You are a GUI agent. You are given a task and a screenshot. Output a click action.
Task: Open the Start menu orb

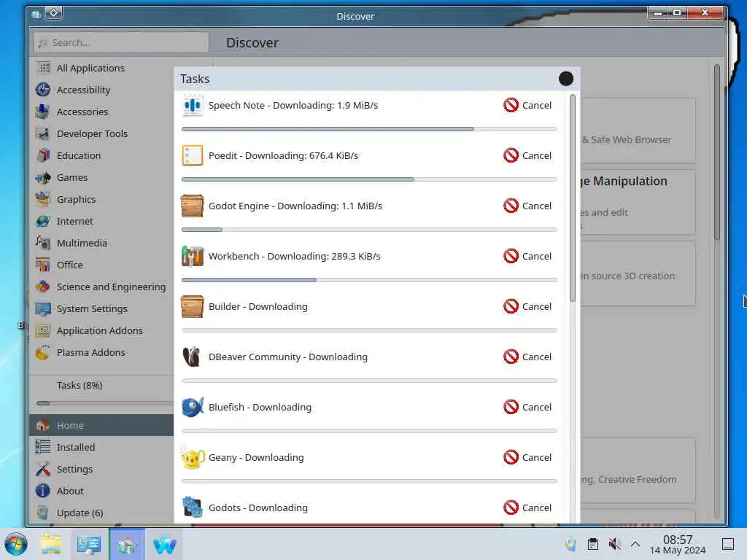pos(16,544)
